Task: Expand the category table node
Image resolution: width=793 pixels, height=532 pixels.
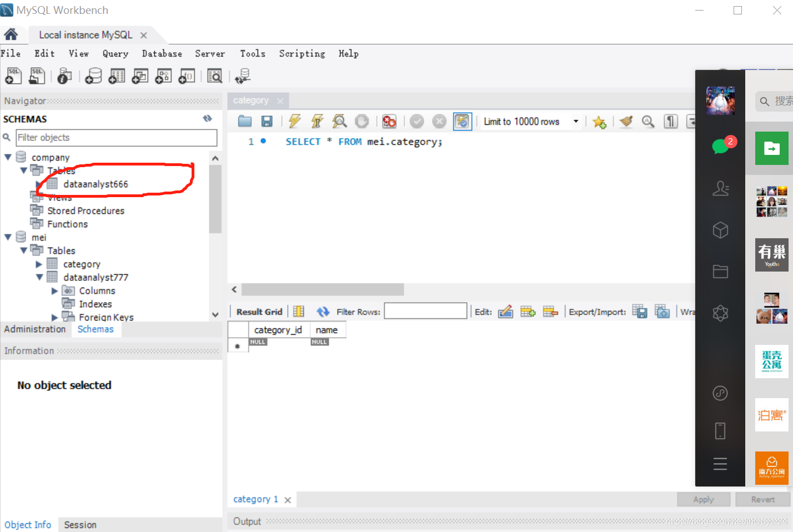Action: pos(39,264)
